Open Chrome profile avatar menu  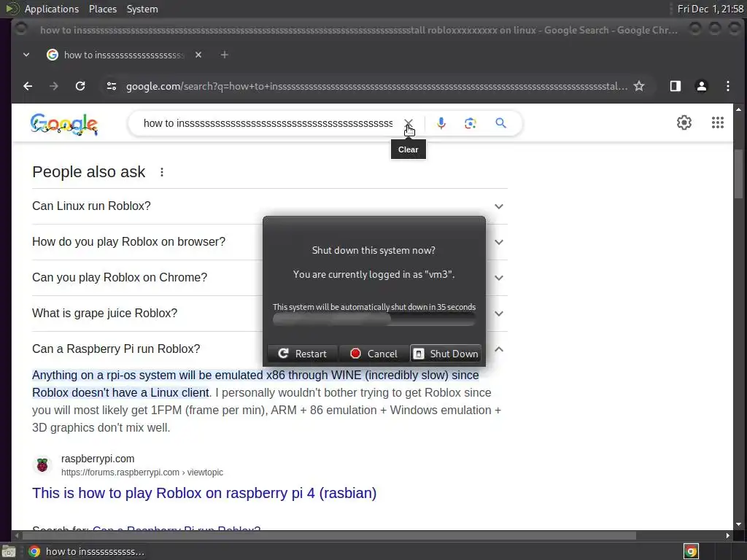point(701,86)
